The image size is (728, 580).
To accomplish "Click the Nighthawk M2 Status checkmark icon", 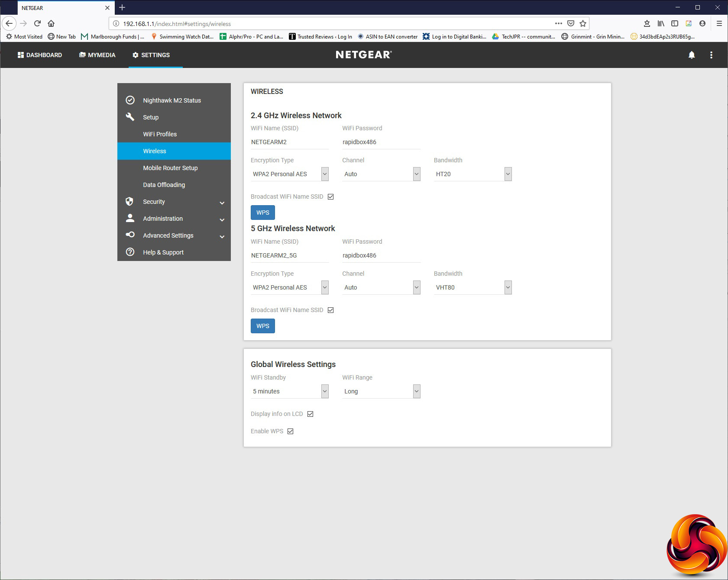I will click(130, 100).
